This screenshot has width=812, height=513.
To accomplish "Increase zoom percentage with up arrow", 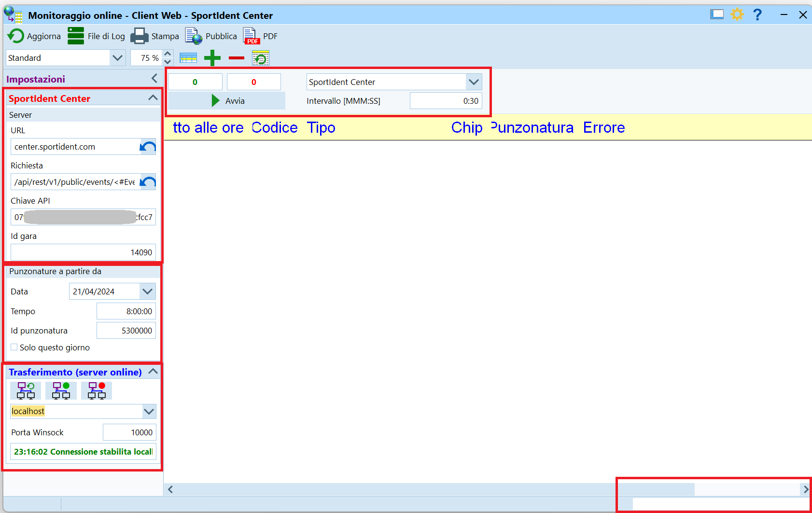I will coord(168,54).
